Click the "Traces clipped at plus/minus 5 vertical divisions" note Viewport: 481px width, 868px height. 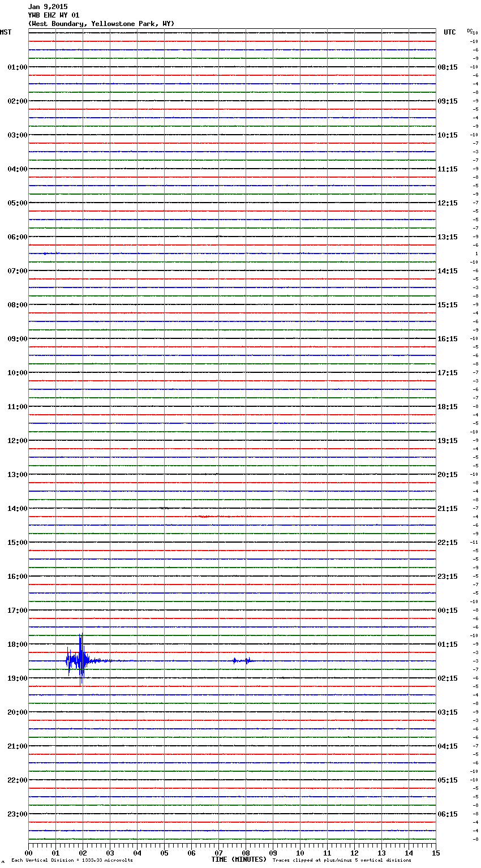point(342,861)
